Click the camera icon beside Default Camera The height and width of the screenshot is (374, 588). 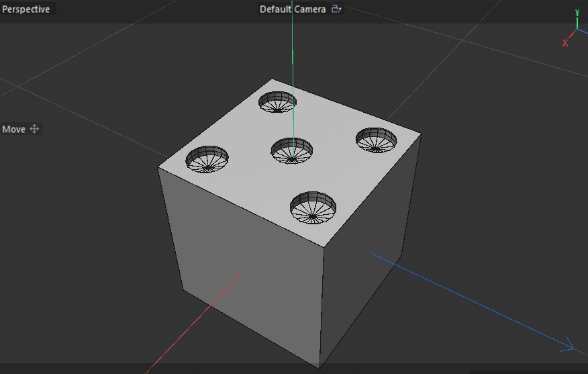[336, 9]
